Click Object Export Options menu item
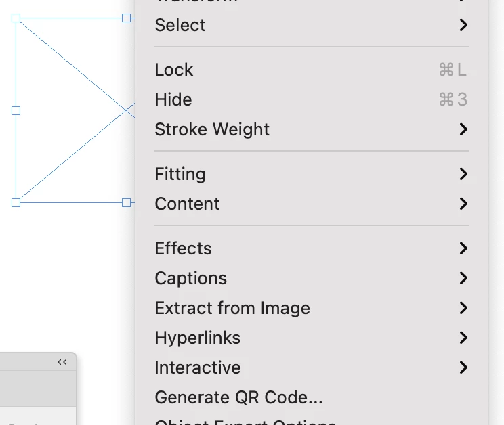The height and width of the screenshot is (425, 504). 245,421
